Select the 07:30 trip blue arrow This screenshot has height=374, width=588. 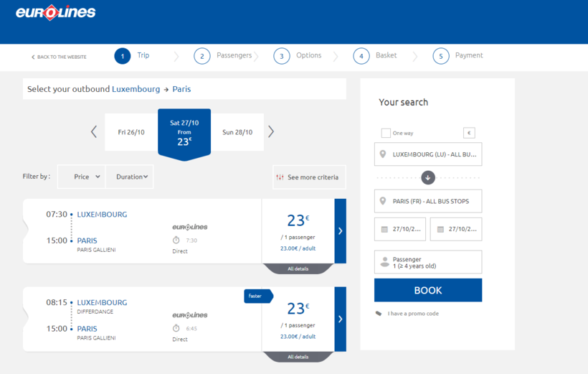(340, 231)
